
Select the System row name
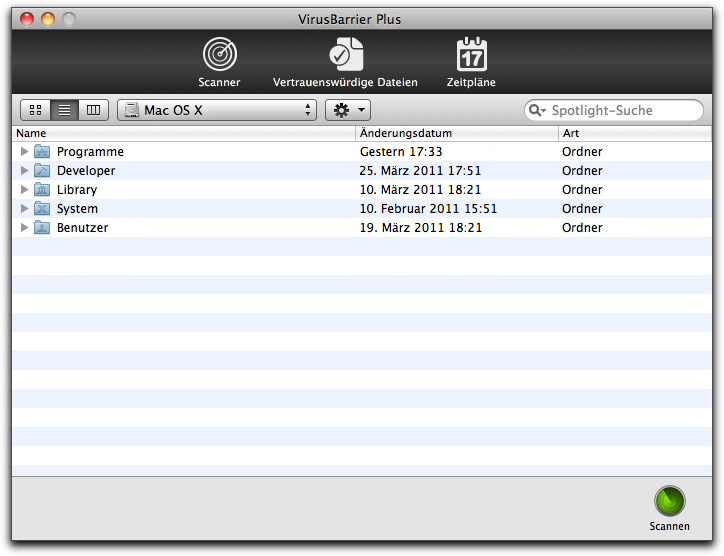point(78,209)
